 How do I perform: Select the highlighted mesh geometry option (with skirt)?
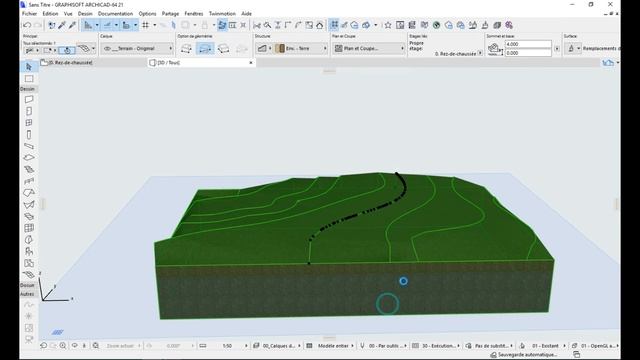click(204, 49)
